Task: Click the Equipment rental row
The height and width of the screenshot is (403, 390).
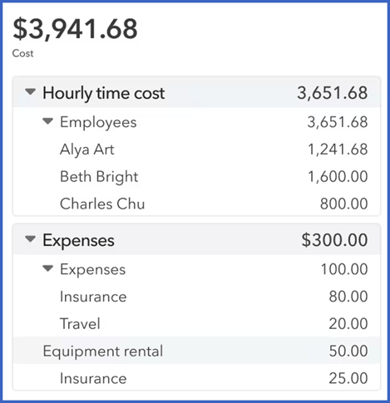Action: coord(197,351)
